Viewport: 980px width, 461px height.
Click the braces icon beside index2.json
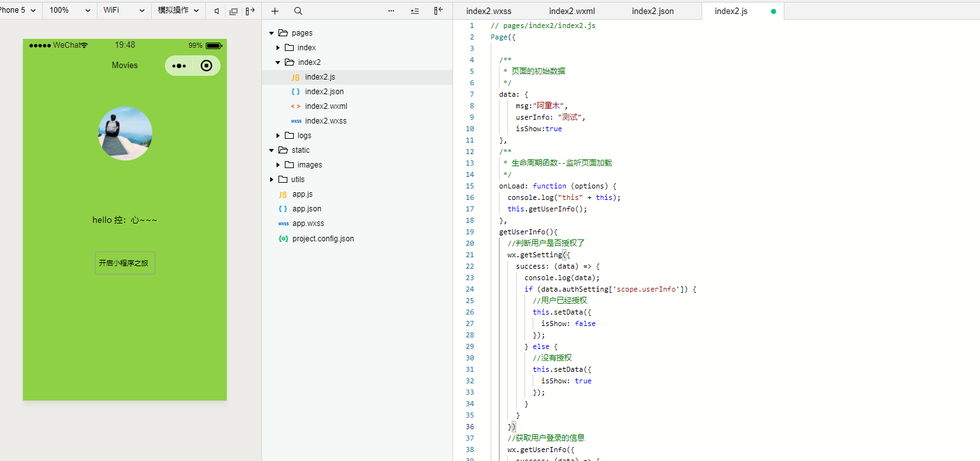click(x=296, y=92)
